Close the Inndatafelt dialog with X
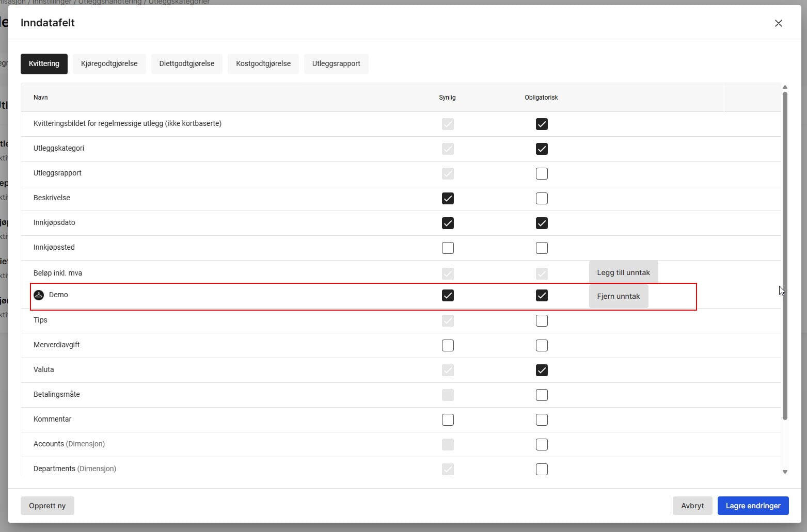Viewport: 807px width, 532px height. 778,23
